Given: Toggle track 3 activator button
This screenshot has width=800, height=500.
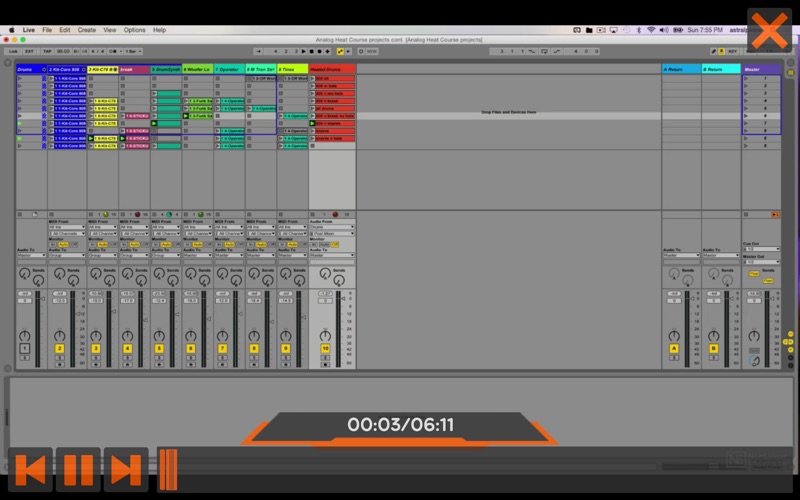Looking at the screenshot, I should (96, 348).
